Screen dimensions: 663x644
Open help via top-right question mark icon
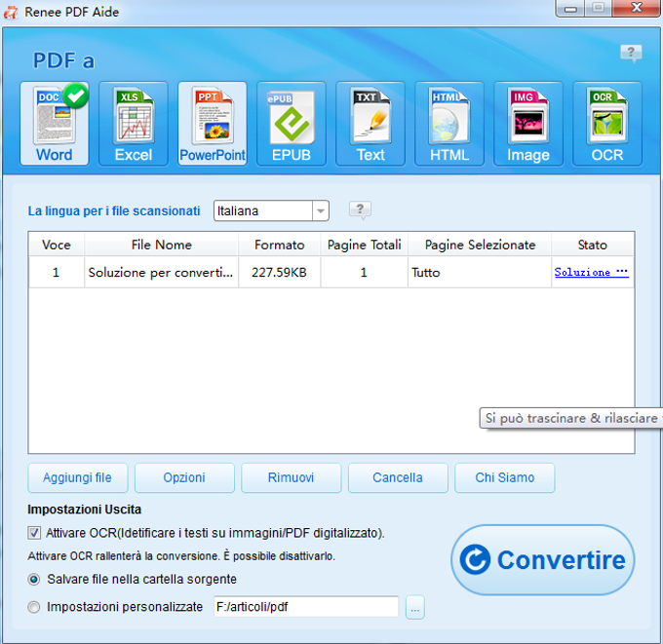click(x=631, y=54)
